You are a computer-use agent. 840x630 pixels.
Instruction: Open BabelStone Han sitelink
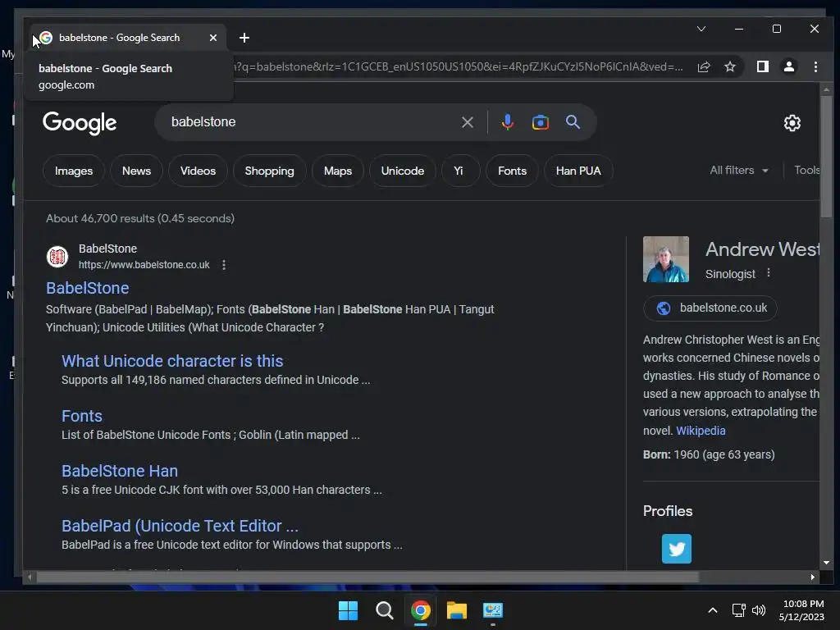pos(120,471)
